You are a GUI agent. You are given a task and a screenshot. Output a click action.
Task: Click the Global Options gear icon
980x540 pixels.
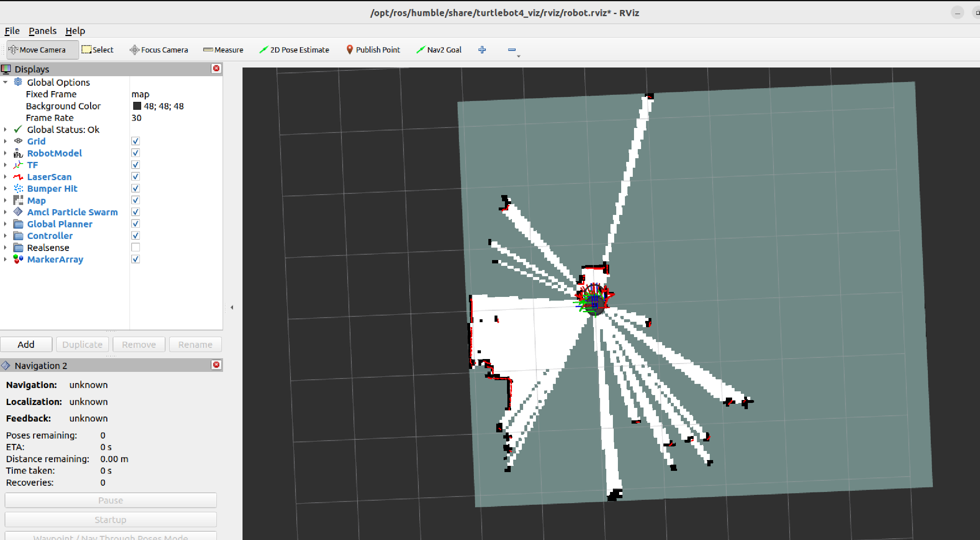[18, 82]
